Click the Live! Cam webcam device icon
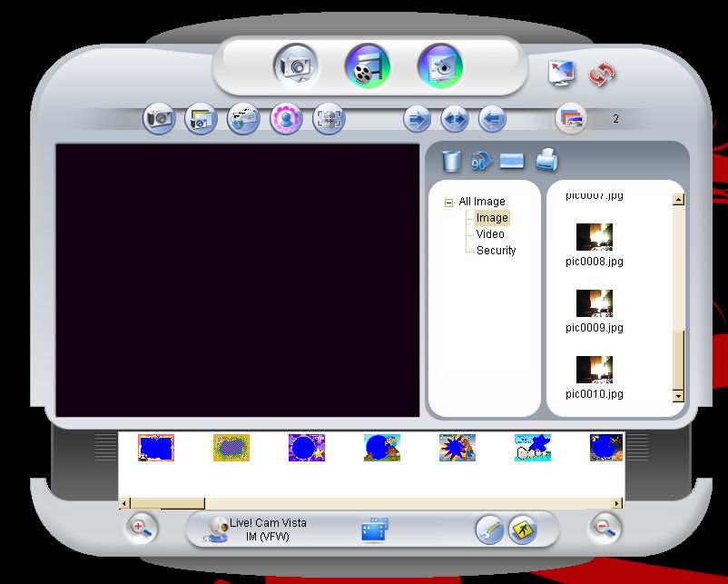728x584 pixels. [x=216, y=530]
